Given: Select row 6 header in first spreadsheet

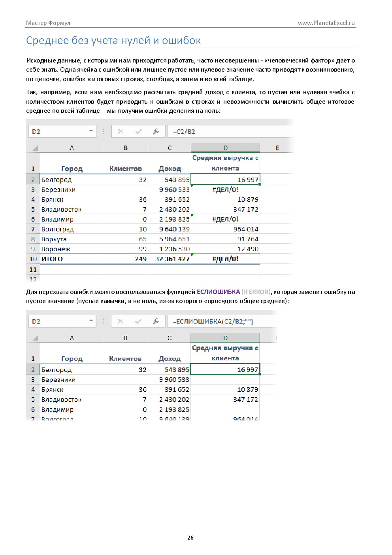Looking at the screenshot, I should (x=33, y=219).
